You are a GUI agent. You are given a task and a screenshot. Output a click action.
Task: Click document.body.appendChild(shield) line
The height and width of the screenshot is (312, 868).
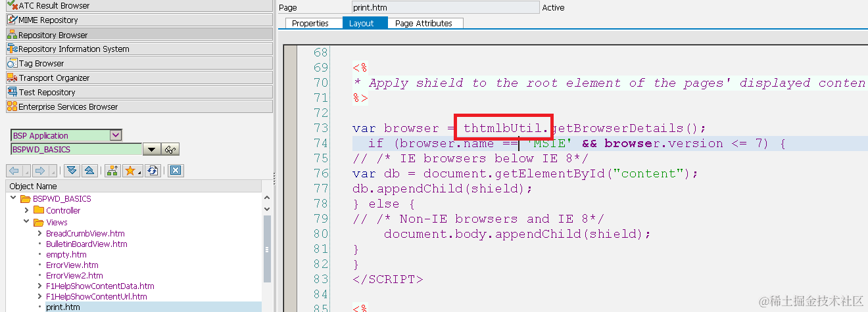pos(518,234)
